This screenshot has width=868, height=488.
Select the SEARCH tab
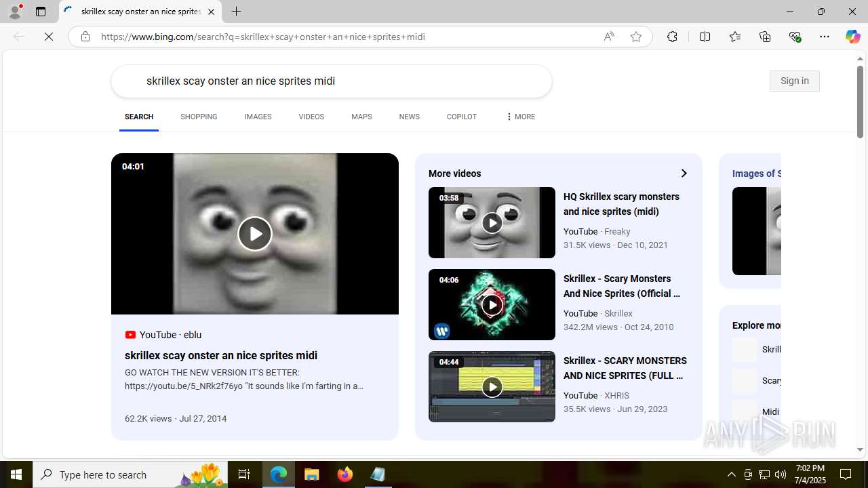(x=139, y=117)
